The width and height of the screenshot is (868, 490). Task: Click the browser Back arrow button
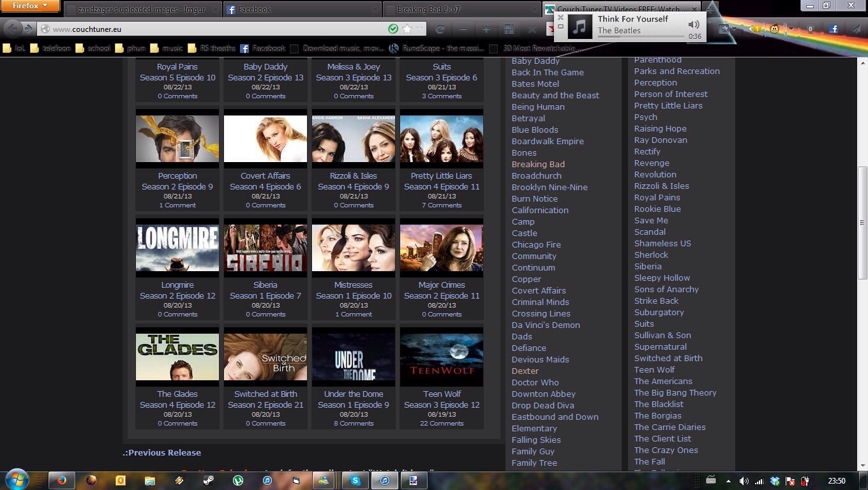[13, 29]
